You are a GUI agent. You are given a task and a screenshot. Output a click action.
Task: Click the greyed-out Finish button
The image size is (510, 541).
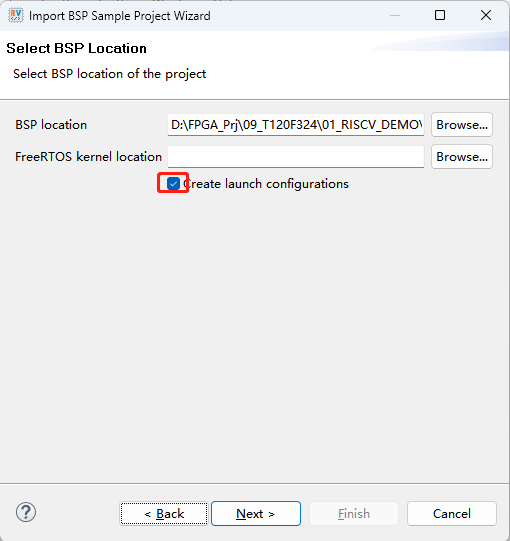(x=354, y=514)
